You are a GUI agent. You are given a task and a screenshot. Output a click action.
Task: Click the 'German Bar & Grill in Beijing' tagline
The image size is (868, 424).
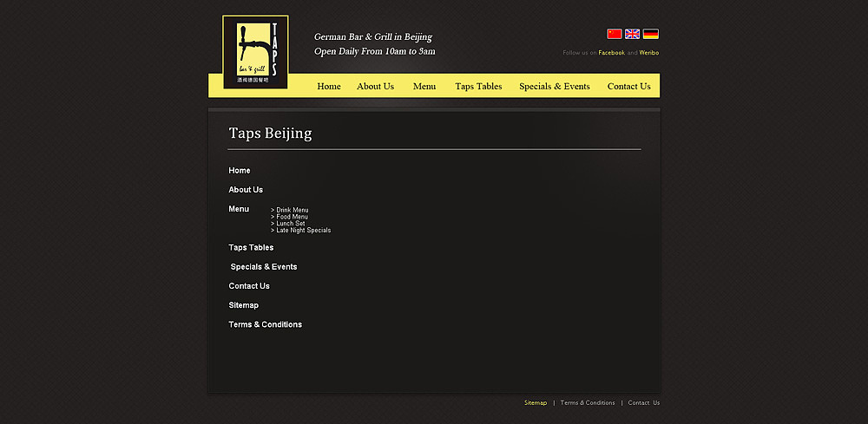pyautogui.click(x=373, y=37)
